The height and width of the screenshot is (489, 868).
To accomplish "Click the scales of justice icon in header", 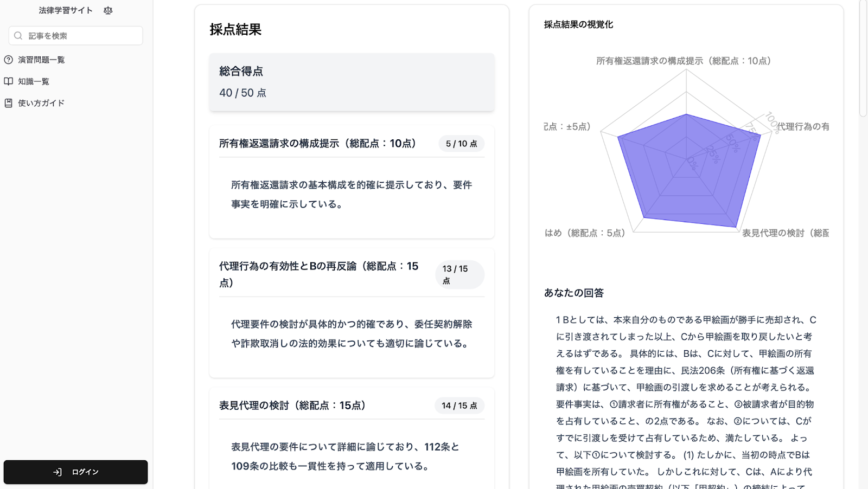I will (x=108, y=10).
